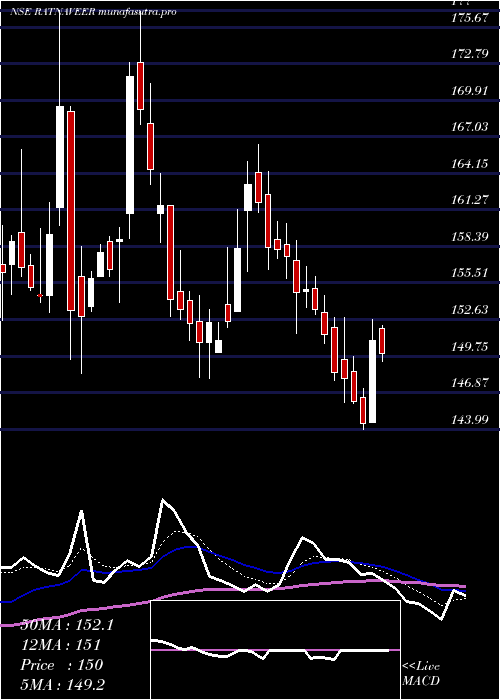Click the 146.87 price axis label
500x700 pixels.
[470, 383]
